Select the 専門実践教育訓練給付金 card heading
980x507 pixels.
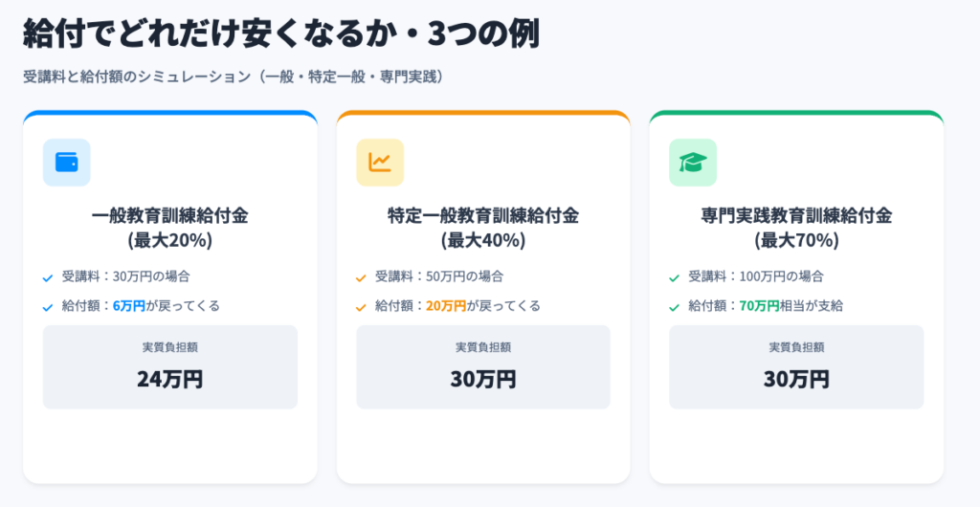coord(795,228)
